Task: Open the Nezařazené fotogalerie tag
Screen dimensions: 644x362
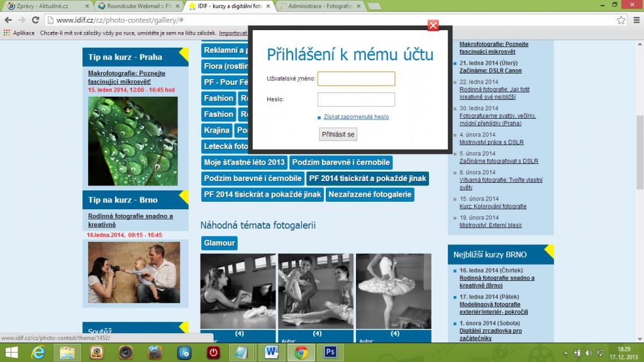Action: 370,195
